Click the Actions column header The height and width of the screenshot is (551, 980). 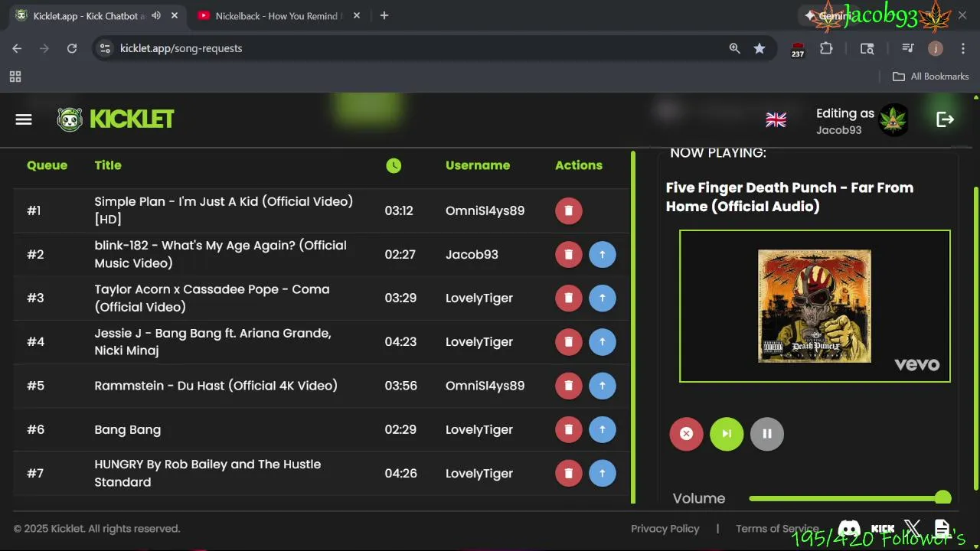point(579,165)
